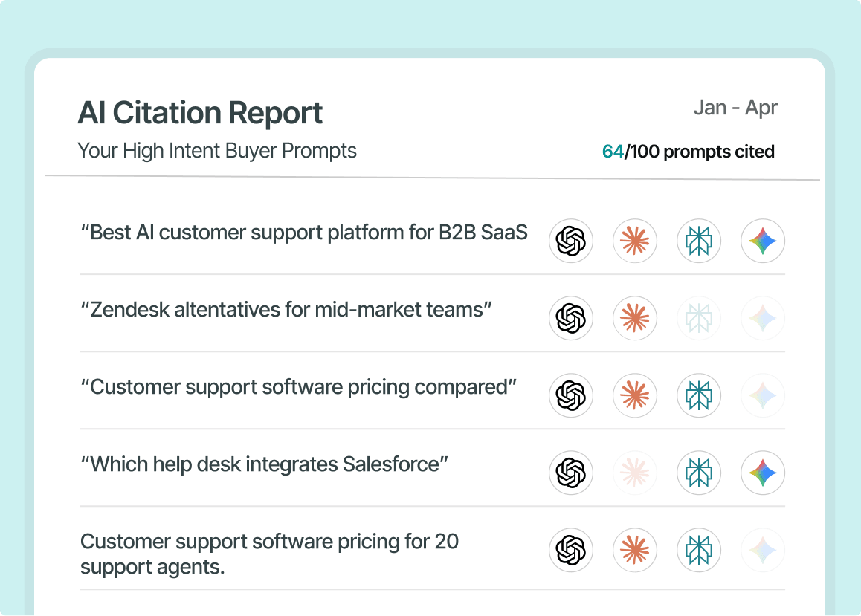Click faded Perplexity icon in Zendesk row
Image resolution: width=861 pixels, height=616 pixels.
point(698,318)
